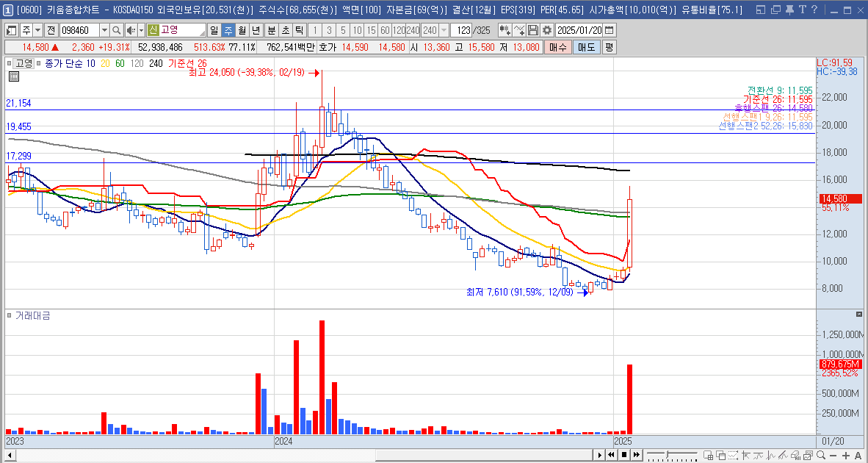Open chart settings gear icon
Screen dimensions: 868x463
547,30
